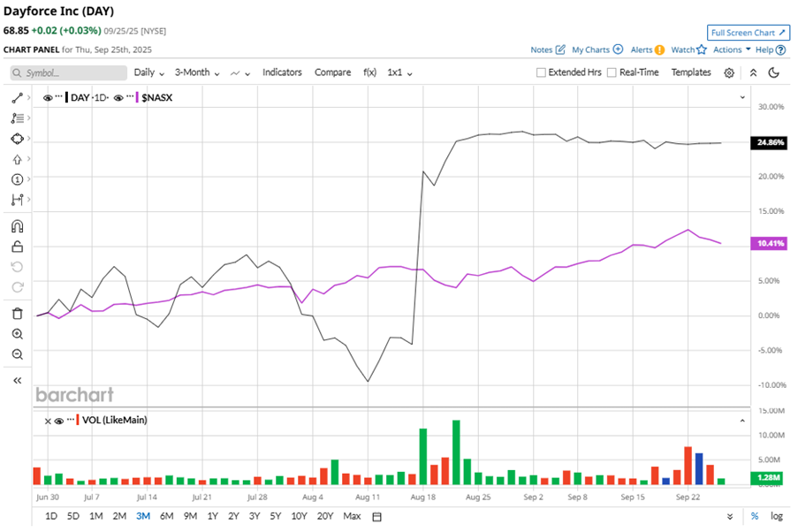Image resolution: width=798 pixels, height=532 pixels.
Task: Focus the Symbol search field
Action: click(x=68, y=72)
